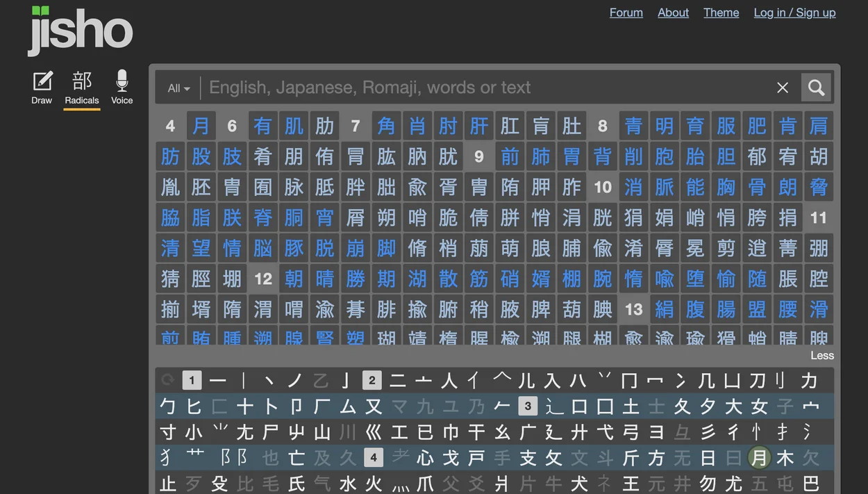This screenshot has height=494, width=868.
Task: Toggle the 力 power radical
Action: click(809, 381)
